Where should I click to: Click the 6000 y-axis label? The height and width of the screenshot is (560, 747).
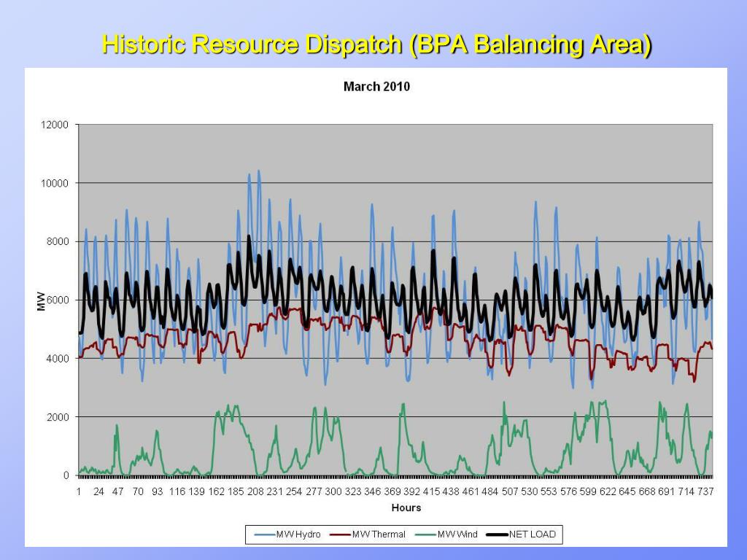click(x=57, y=300)
